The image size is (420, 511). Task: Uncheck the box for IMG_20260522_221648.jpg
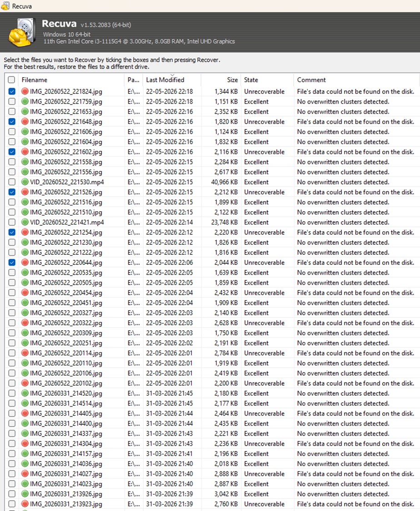[12, 122]
